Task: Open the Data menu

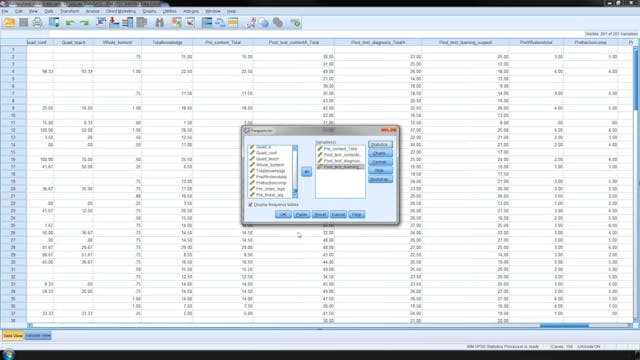Action: point(49,11)
